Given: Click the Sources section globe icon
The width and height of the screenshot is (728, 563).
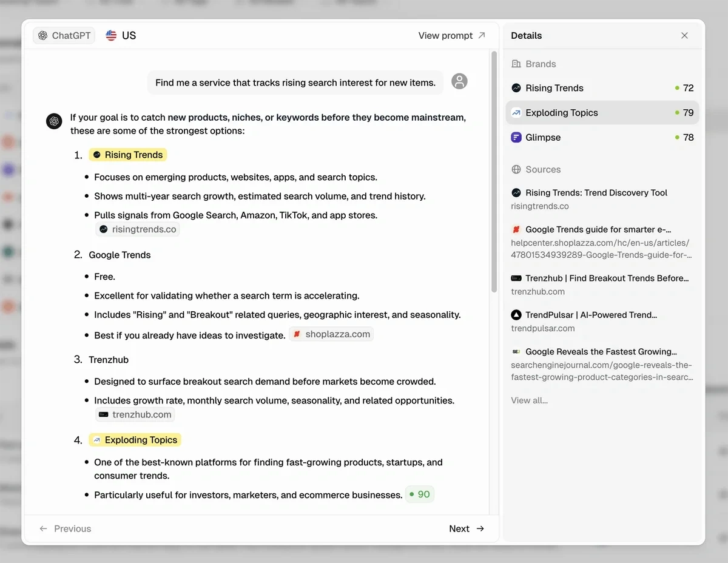Looking at the screenshot, I should (x=516, y=169).
